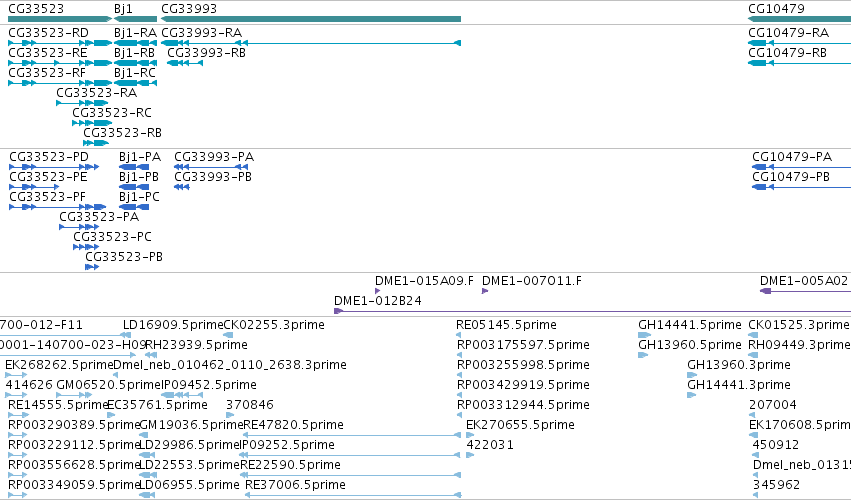Select transcript CG10479-RA
The width and height of the screenshot is (851, 500).
799,43
